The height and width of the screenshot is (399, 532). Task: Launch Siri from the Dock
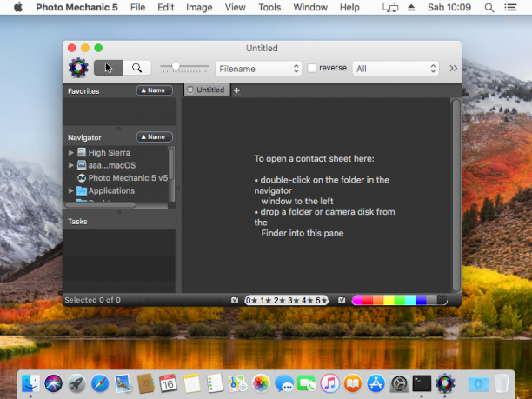(54, 383)
